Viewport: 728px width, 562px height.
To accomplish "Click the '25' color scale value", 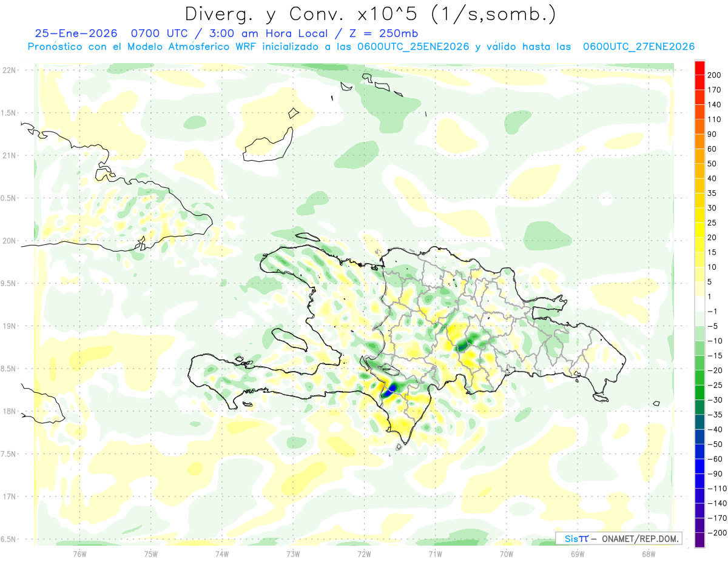I will [713, 222].
